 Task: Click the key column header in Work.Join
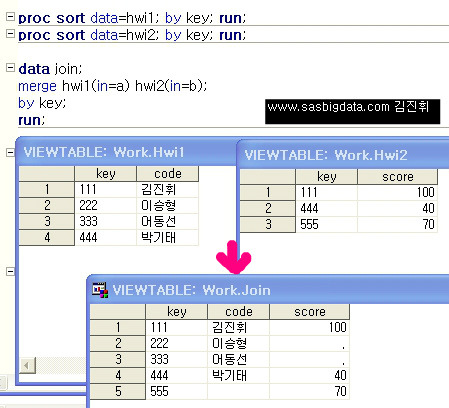tap(177, 312)
